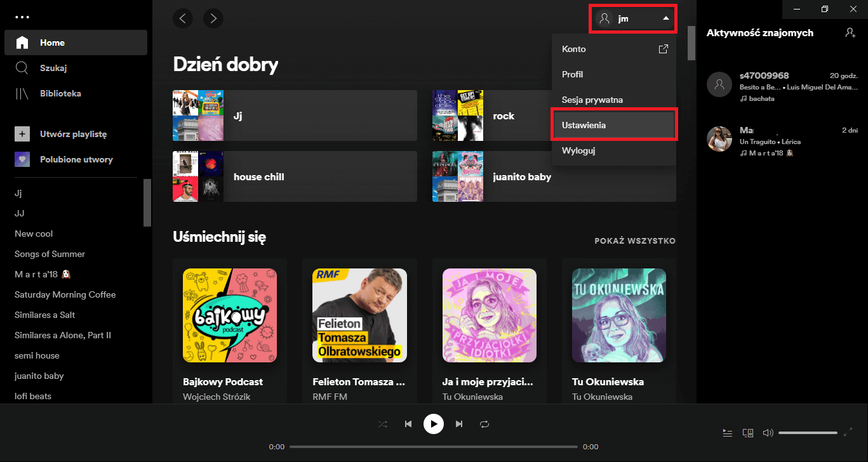Screen dimensions: 868x462
Task: Start Sesja prywatna private session
Action: click(x=615, y=100)
